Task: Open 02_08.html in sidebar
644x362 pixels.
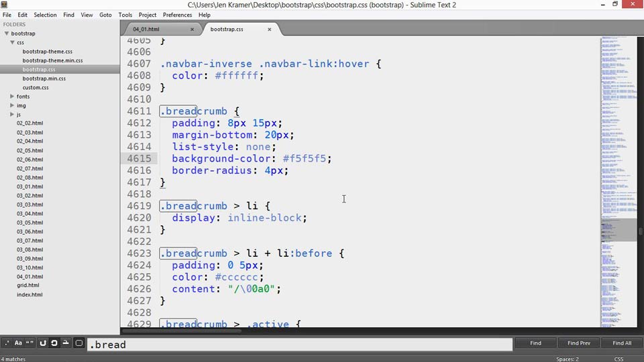Action: tap(30, 178)
